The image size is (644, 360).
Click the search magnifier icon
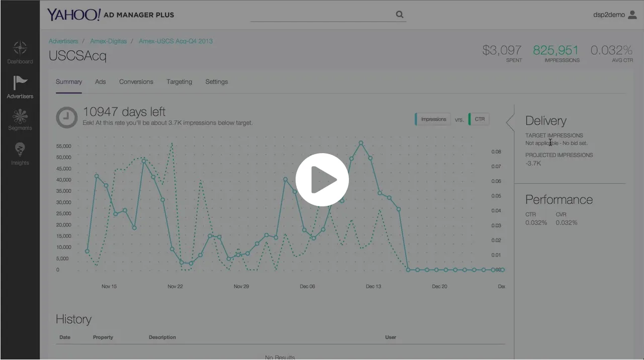click(400, 15)
